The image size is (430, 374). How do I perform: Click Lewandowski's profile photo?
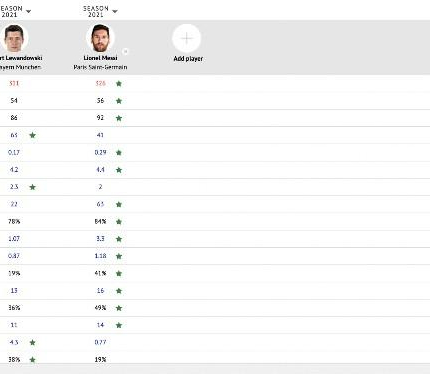coord(14,38)
